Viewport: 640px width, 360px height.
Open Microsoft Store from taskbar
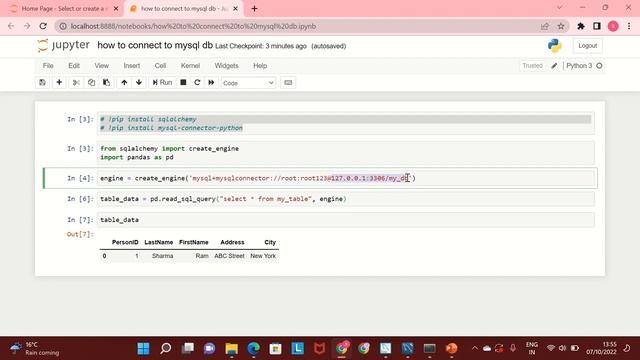[276, 348]
